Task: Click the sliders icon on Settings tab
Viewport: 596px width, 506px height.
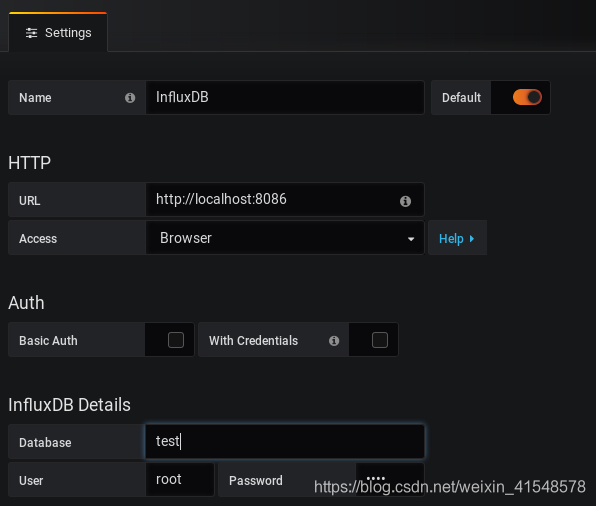Action: point(32,33)
